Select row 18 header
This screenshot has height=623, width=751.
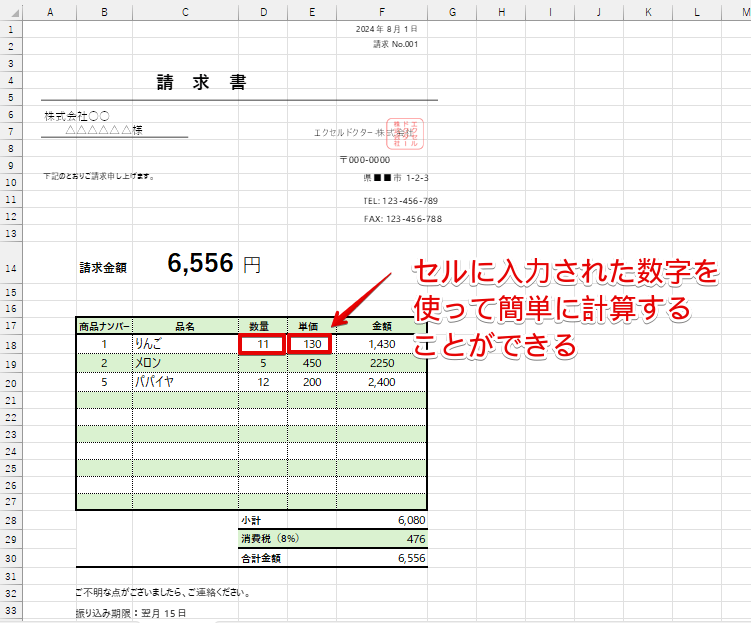coord(10,344)
